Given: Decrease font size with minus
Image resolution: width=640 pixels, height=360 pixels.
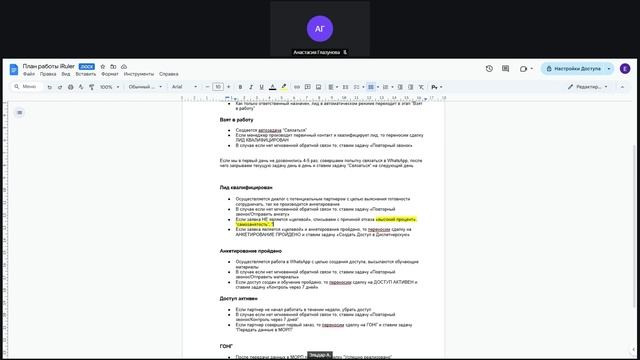Looking at the screenshot, I should click(207, 87).
